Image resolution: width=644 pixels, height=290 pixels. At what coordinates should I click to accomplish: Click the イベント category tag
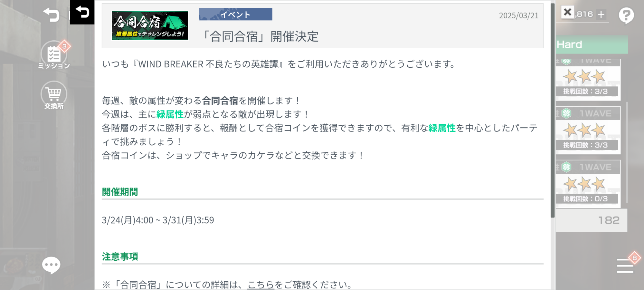coord(235,15)
